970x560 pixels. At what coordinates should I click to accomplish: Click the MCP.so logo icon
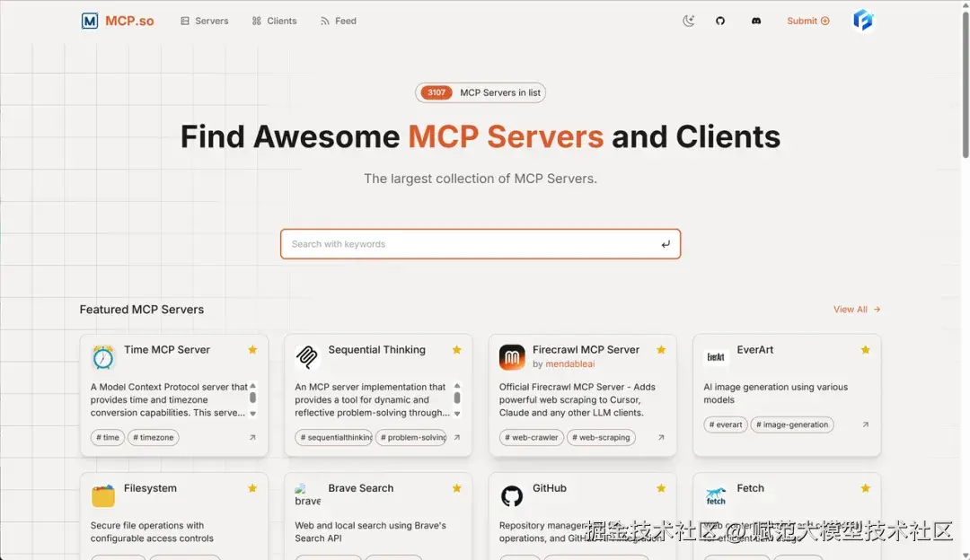[90, 21]
